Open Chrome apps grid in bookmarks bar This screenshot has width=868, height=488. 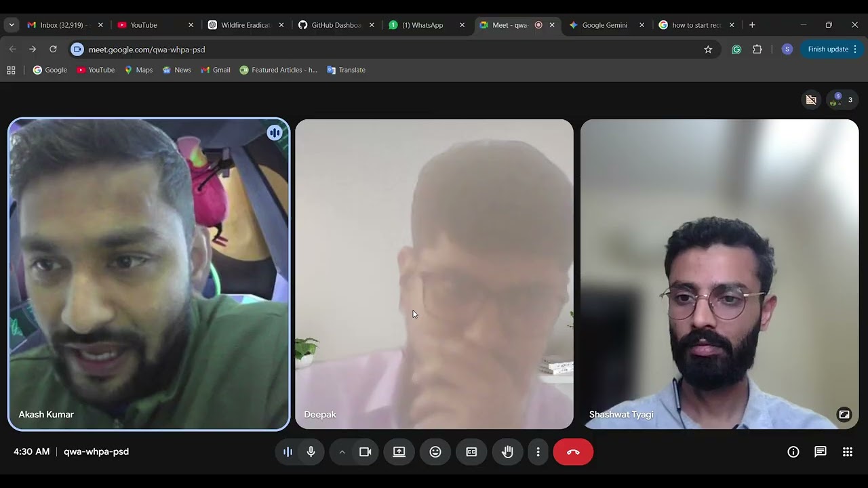click(11, 70)
